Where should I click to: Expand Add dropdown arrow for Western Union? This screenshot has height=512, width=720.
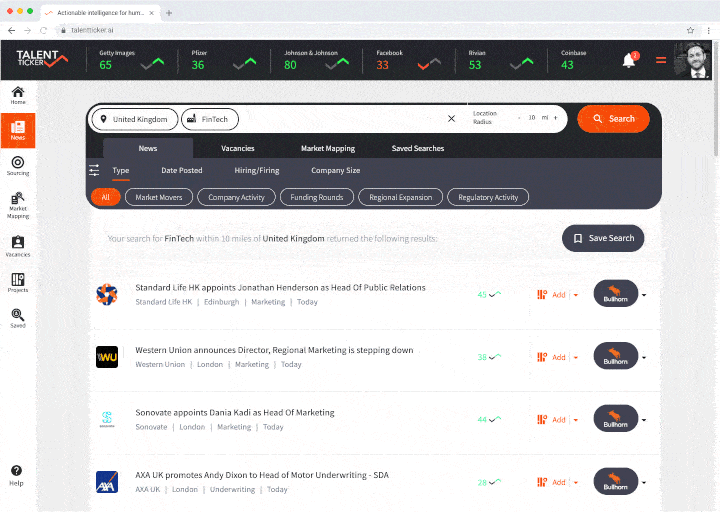[575, 358]
